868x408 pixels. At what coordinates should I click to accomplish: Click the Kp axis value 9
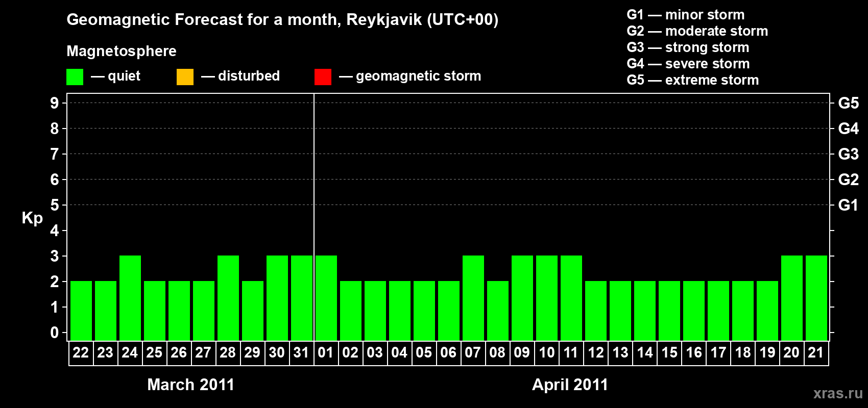[55, 103]
